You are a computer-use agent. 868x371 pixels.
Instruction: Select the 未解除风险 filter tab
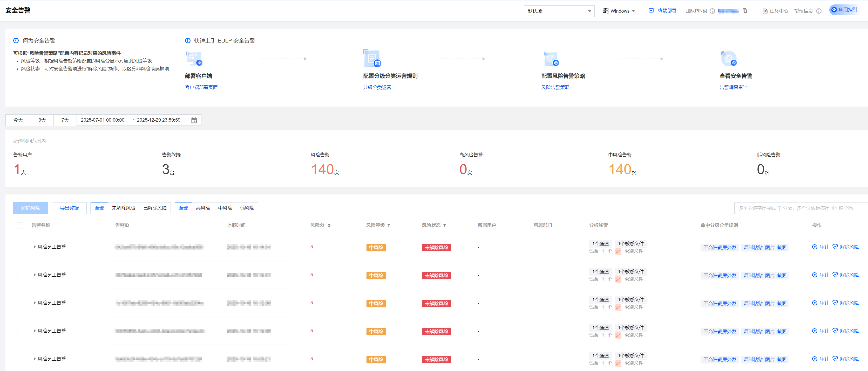point(123,208)
